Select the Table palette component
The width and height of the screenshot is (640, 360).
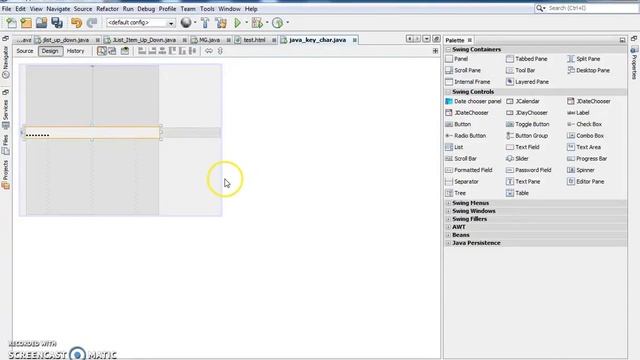click(517, 193)
